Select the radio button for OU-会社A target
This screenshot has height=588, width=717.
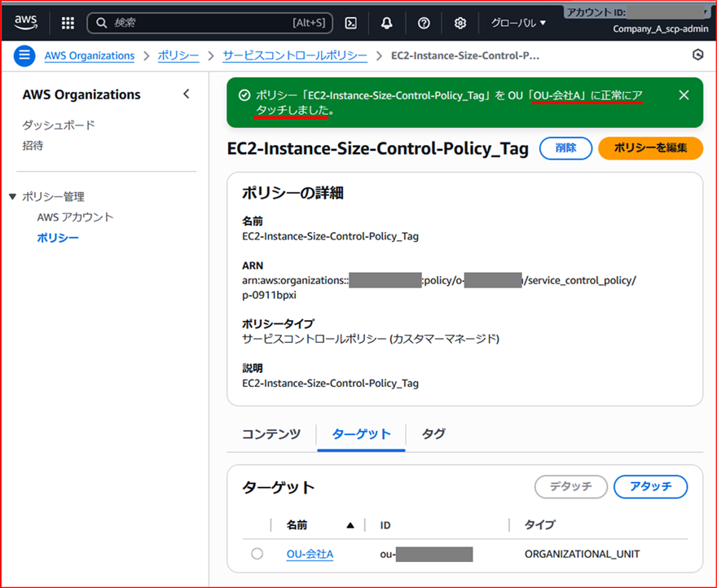[x=257, y=554]
